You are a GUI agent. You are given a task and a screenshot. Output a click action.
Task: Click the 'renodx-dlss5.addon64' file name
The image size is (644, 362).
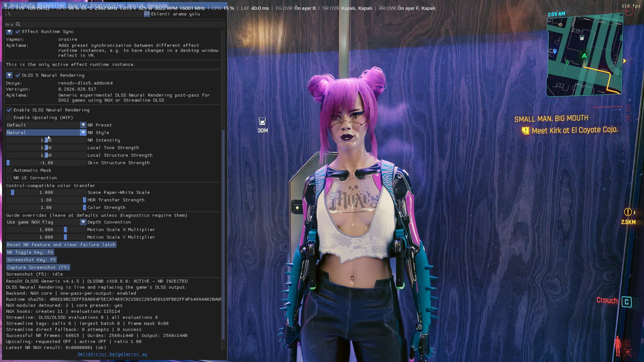coord(86,83)
